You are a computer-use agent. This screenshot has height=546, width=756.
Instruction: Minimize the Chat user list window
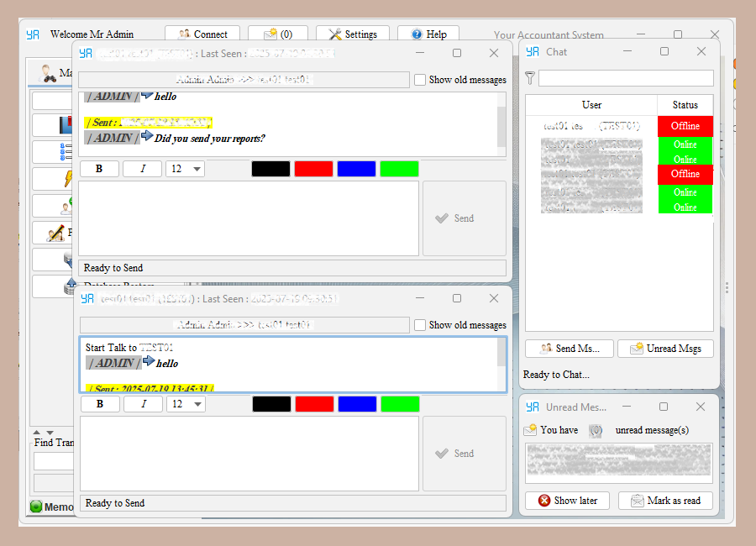click(x=627, y=51)
